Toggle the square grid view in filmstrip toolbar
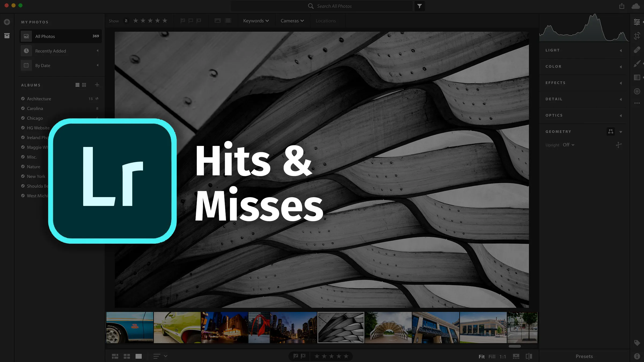Screen dimensions: 644x362 click(x=126, y=356)
